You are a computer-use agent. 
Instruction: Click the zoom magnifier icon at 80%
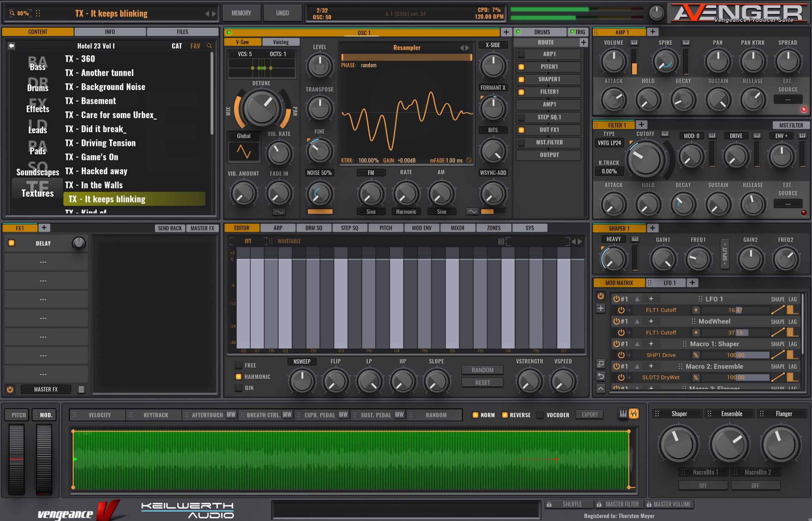[x=12, y=13]
